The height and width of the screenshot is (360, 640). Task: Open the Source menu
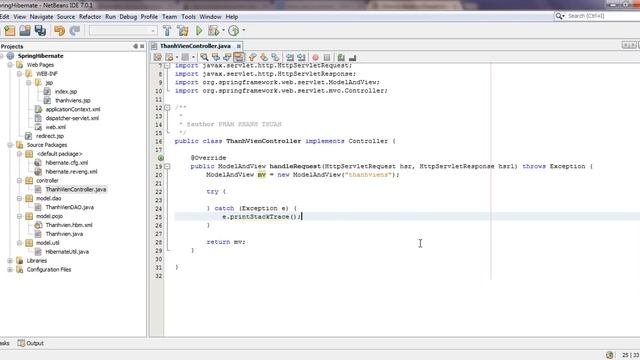(66, 17)
